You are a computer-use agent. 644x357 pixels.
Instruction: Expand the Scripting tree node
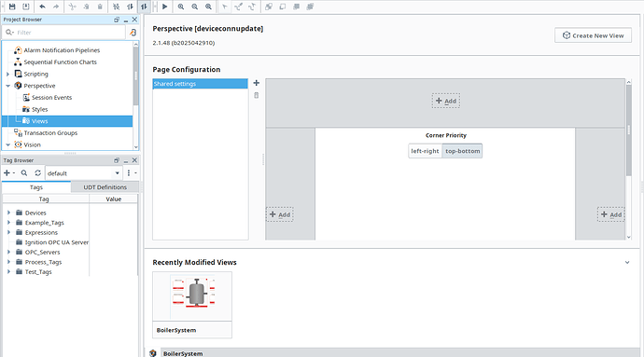point(7,74)
